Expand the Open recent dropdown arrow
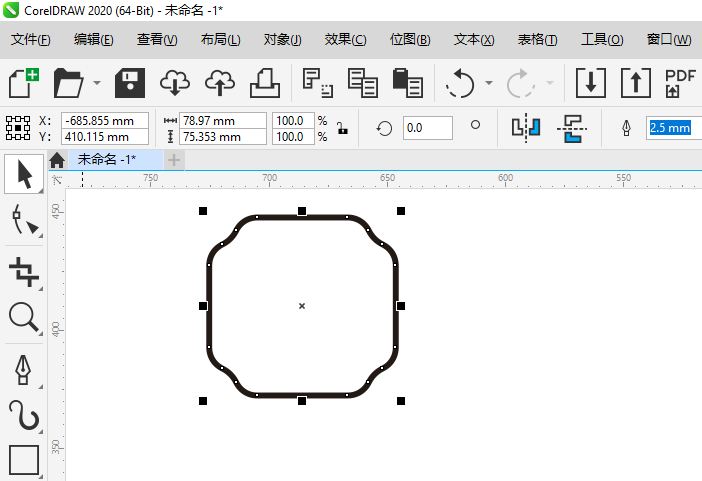This screenshot has height=481, width=702. click(x=97, y=83)
